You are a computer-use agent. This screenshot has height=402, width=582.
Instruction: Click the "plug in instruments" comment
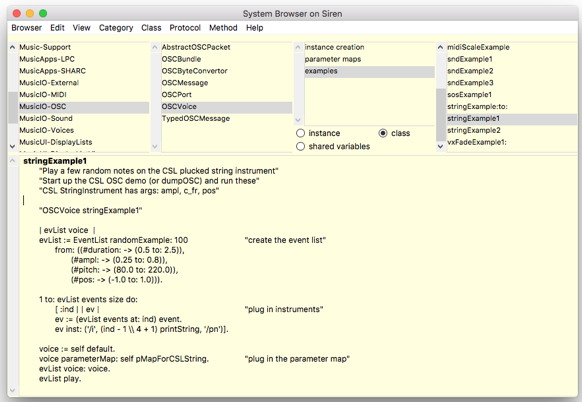pos(284,310)
